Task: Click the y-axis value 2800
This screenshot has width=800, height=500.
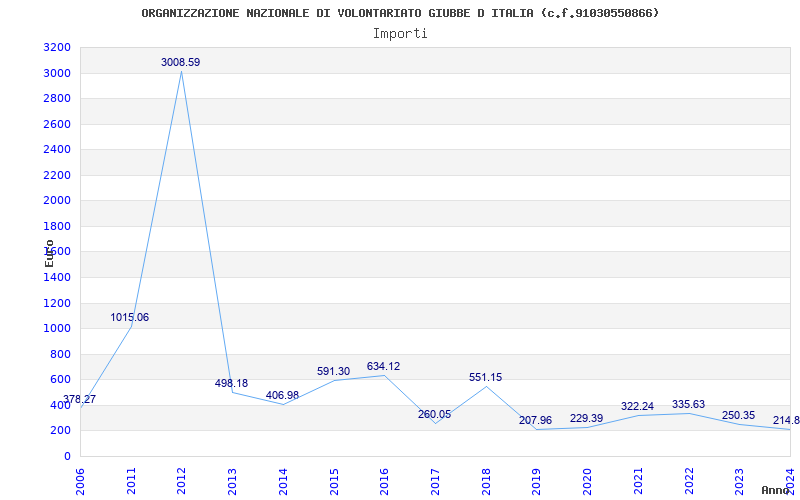Action: pos(58,99)
